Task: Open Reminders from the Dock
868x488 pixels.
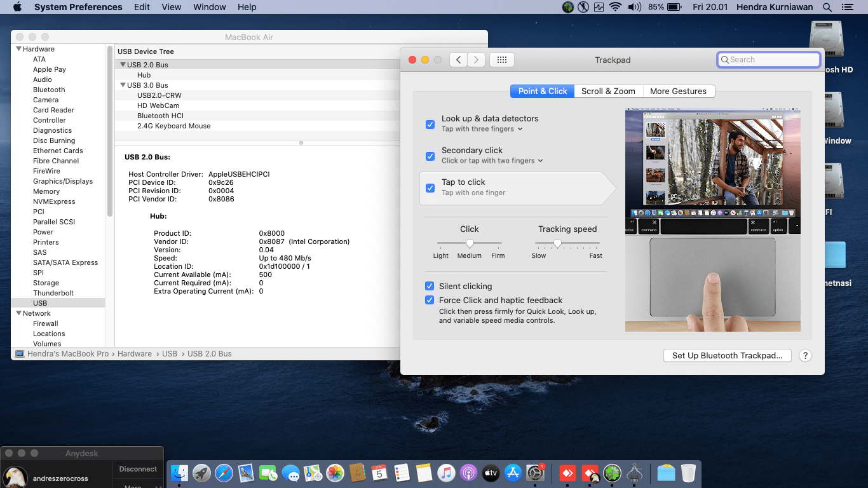Action: [402, 473]
